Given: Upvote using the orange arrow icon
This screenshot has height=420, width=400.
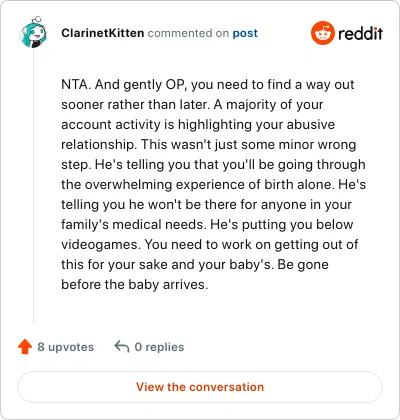Looking at the screenshot, I should pyautogui.click(x=25, y=347).
